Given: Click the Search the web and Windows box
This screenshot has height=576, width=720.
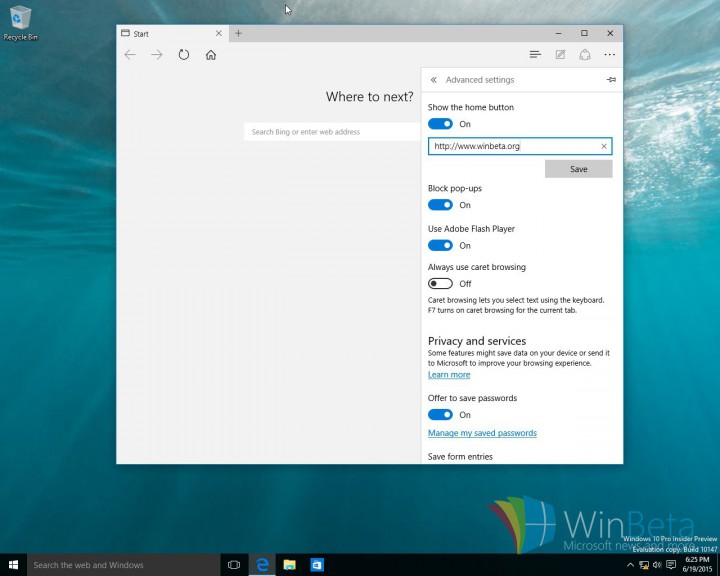Looking at the screenshot, I should point(124,565).
